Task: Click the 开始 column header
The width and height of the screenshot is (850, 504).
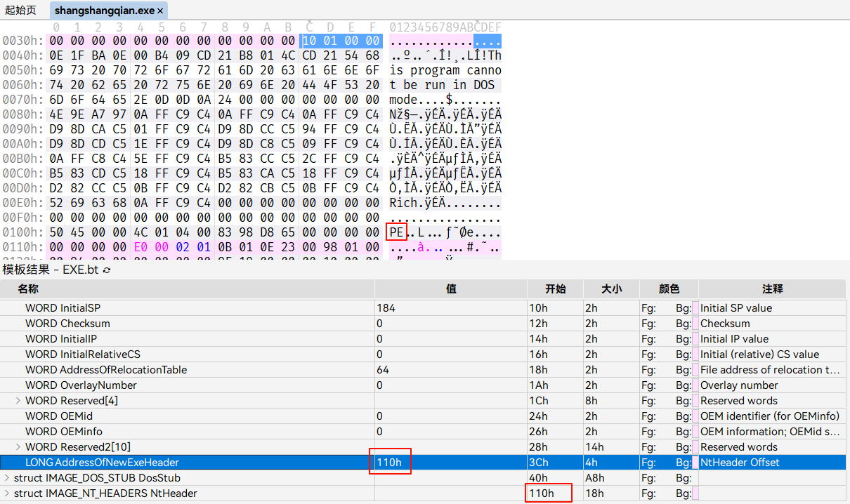Action: click(555, 289)
